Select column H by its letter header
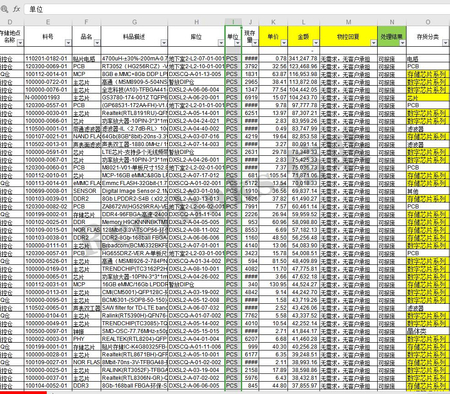 click(x=196, y=22)
